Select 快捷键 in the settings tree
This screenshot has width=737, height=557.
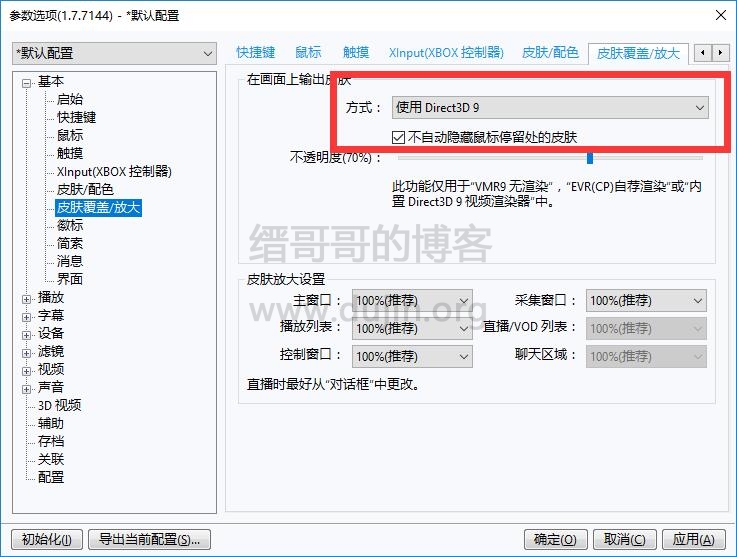77,117
